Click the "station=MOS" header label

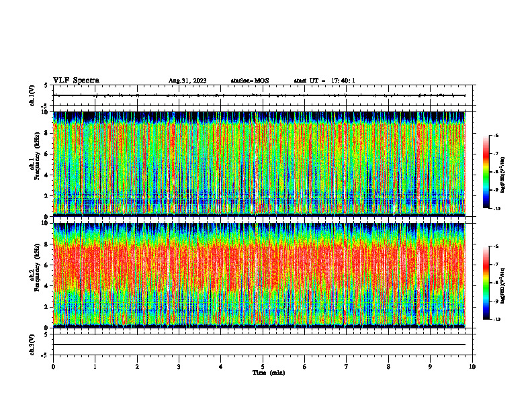click(250, 81)
